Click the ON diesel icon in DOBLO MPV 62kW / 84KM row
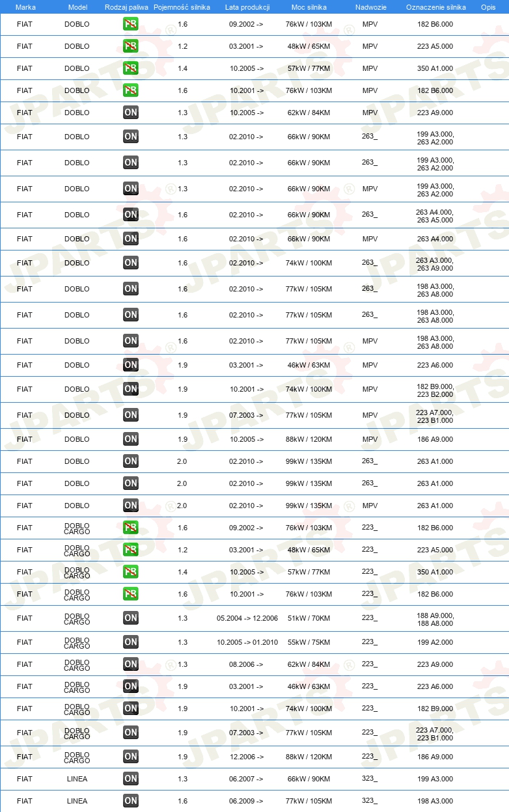The height and width of the screenshot is (812, 509). (x=131, y=113)
